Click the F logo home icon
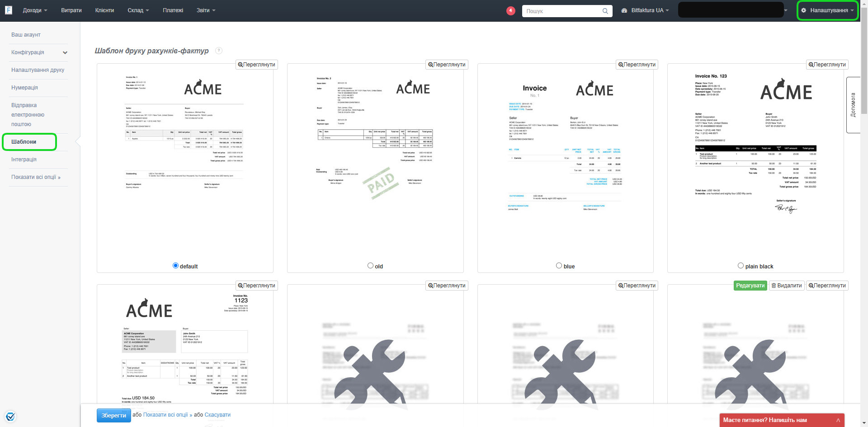This screenshot has width=868, height=427. 9,10
